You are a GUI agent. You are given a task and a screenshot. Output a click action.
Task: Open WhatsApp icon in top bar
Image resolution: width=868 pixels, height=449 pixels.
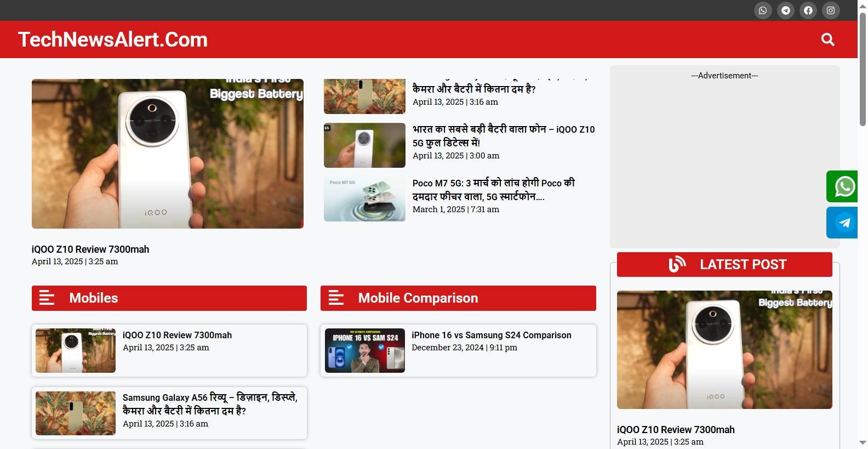click(762, 10)
